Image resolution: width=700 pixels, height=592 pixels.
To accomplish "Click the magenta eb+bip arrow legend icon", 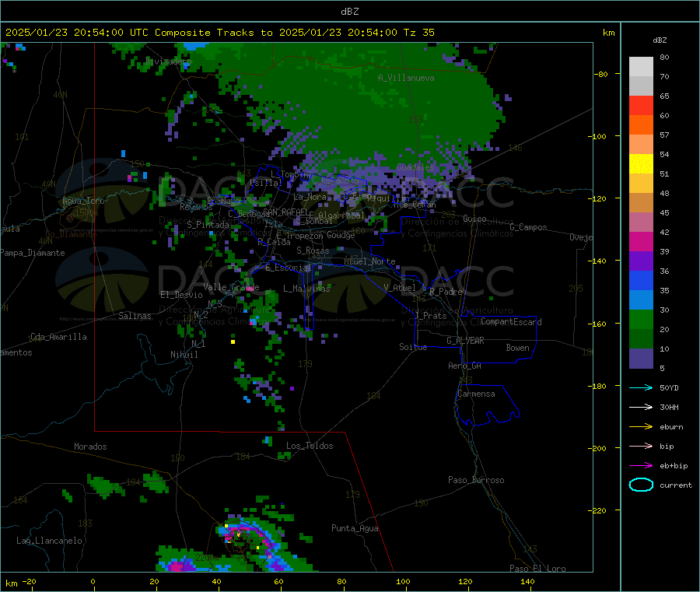I will 641,466.
